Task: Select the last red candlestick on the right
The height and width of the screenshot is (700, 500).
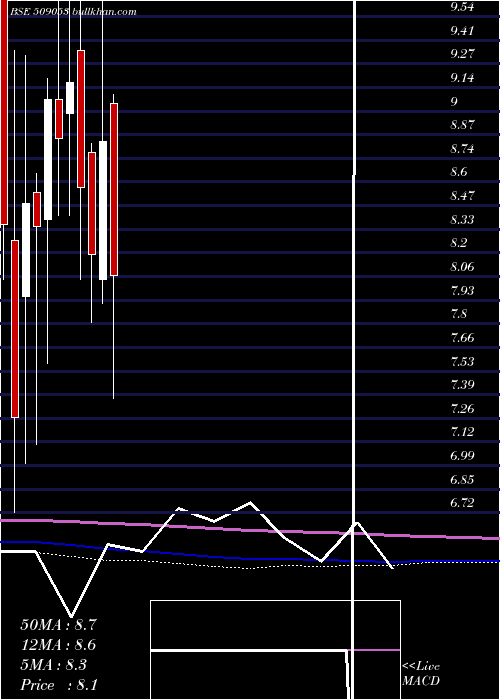Action: [114, 189]
